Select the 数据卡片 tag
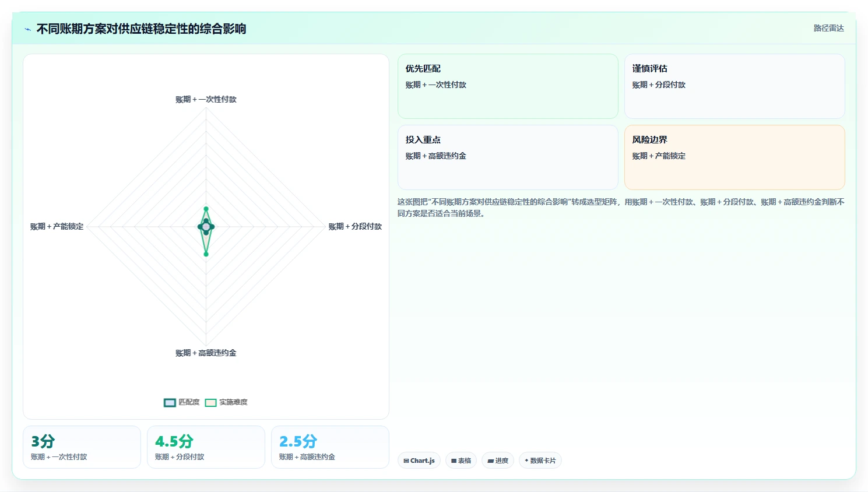 point(540,461)
